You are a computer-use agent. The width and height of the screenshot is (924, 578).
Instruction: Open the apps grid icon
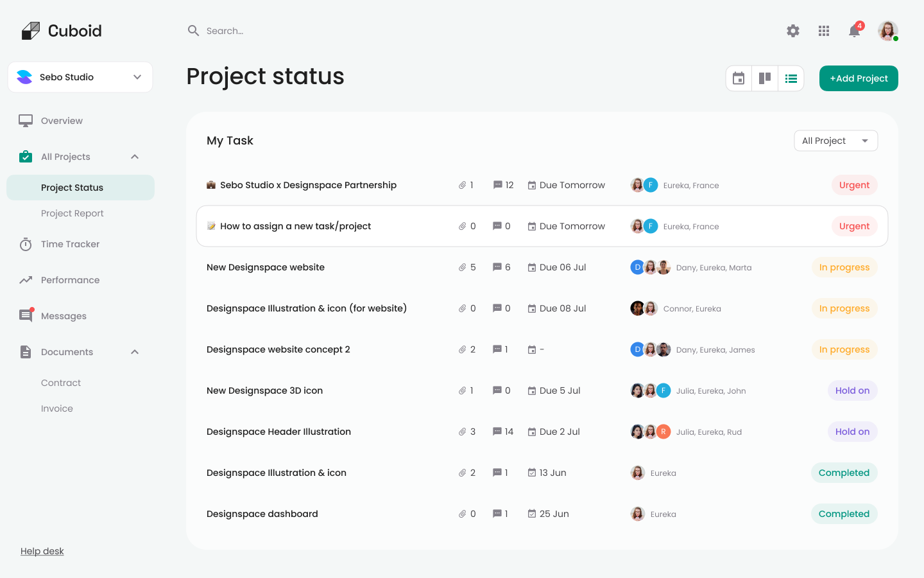click(823, 30)
